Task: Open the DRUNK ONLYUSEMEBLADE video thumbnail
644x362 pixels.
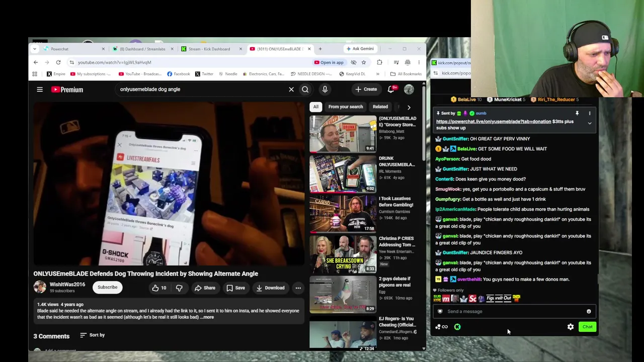Action: [x=343, y=174]
